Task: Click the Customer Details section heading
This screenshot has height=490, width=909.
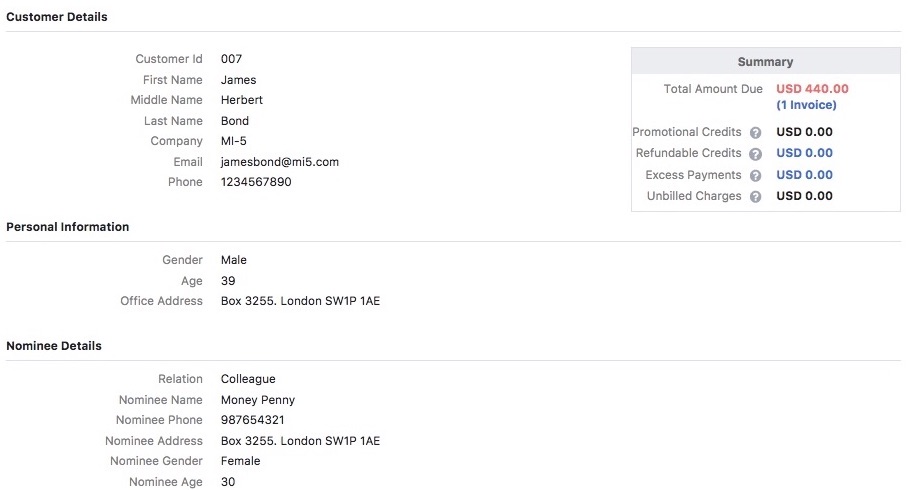Action: (57, 17)
